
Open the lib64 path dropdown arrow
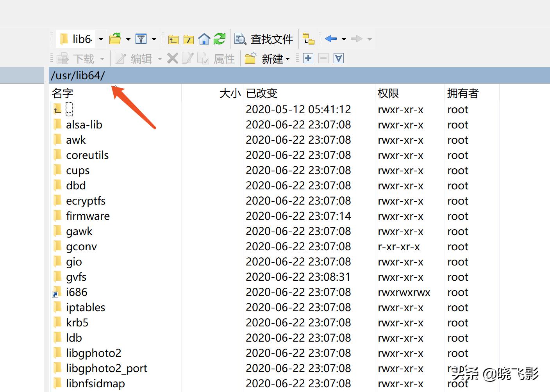click(101, 39)
